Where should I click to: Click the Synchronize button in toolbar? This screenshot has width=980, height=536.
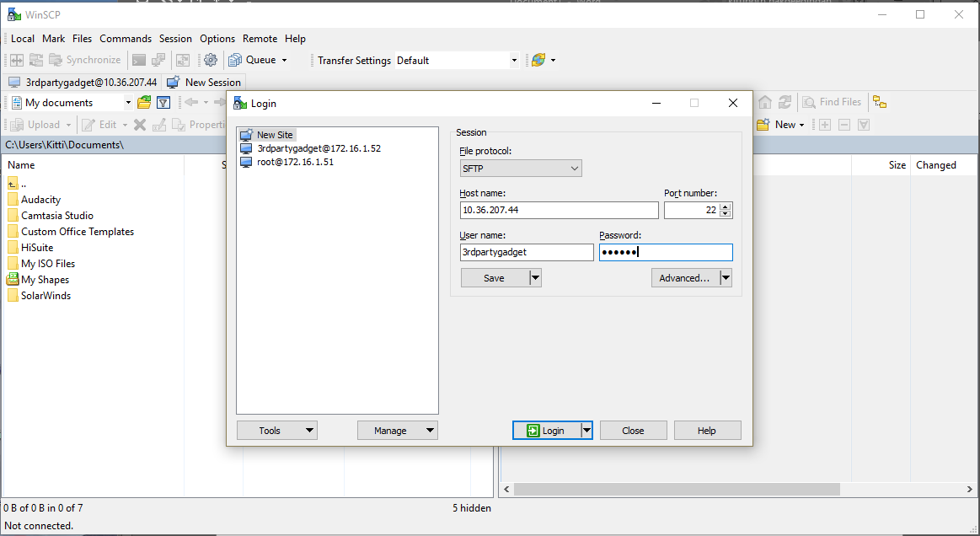(85, 60)
